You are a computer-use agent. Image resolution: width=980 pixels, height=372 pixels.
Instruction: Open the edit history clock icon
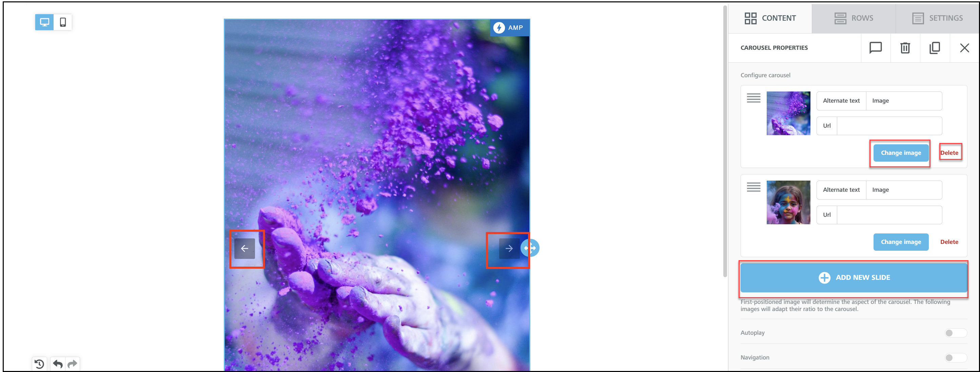point(39,364)
